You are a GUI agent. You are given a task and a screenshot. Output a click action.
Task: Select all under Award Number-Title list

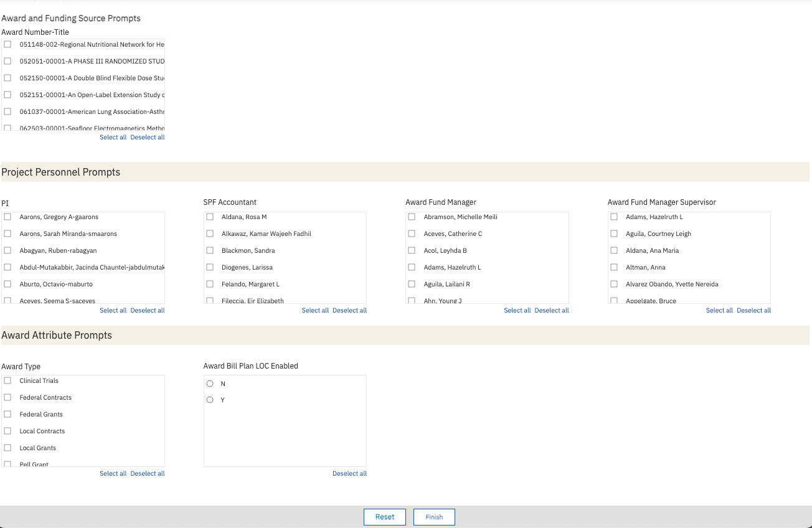click(x=113, y=137)
